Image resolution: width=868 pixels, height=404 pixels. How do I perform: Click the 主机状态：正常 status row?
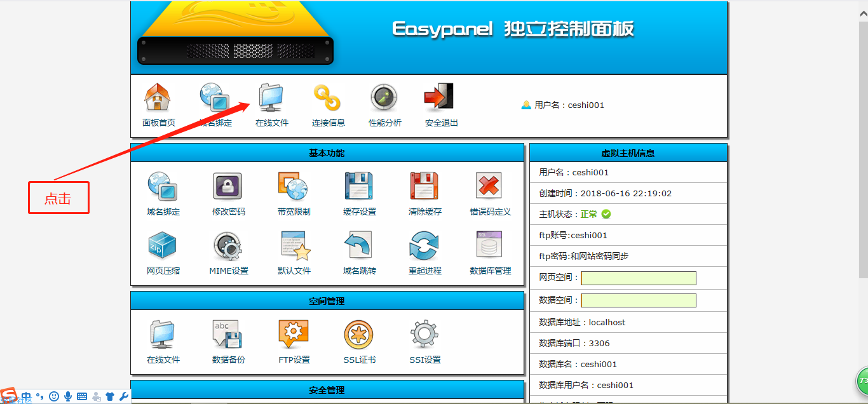click(628, 214)
